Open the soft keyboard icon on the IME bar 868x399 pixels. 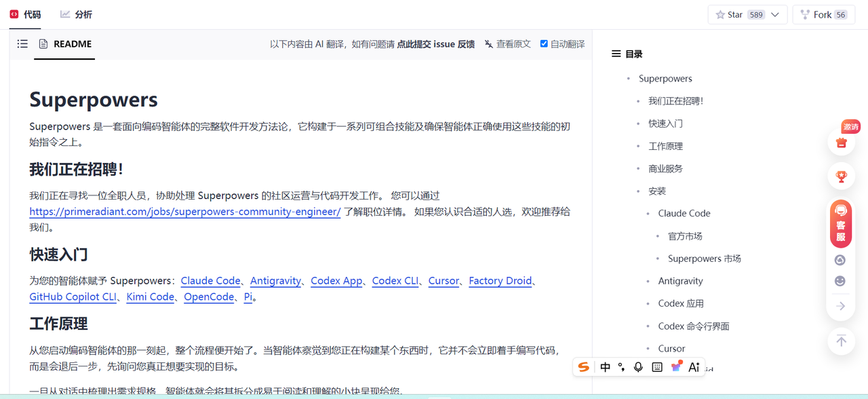tap(657, 367)
